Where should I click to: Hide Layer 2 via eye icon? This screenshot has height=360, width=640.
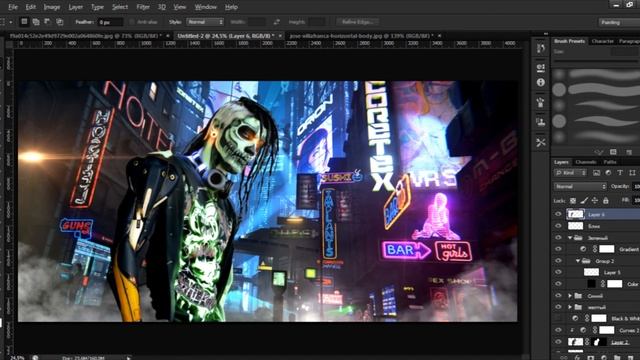coord(558,342)
